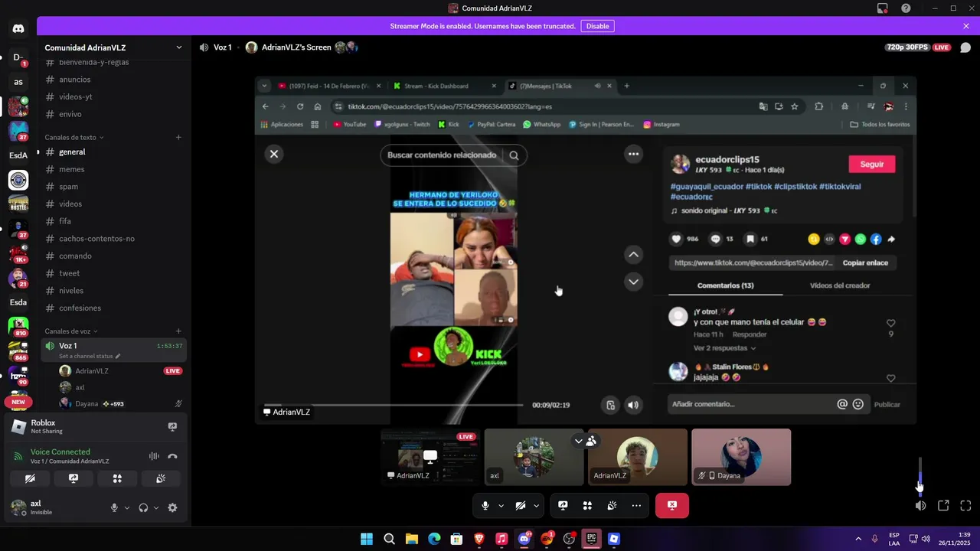
Task: Open the confesiones channel
Action: click(x=114, y=308)
